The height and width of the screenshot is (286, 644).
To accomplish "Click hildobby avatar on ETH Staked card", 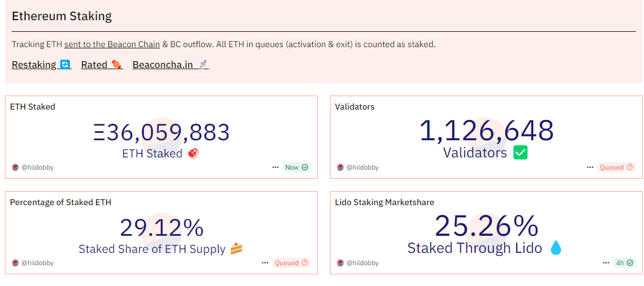I will [x=15, y=167].
